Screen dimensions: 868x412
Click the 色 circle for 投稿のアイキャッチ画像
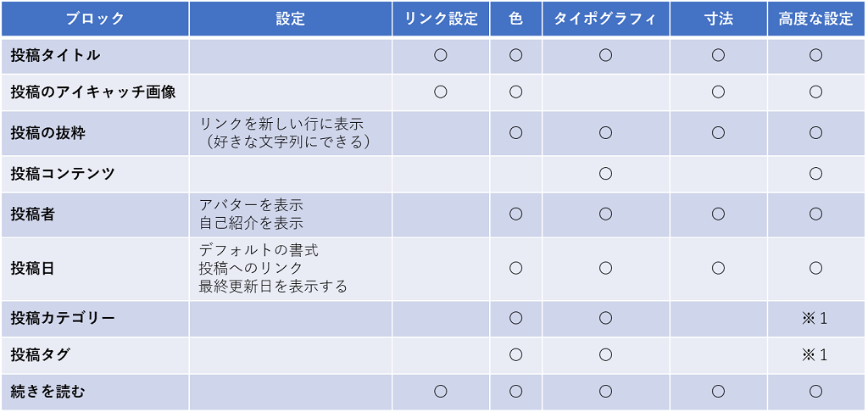(516, 92)
